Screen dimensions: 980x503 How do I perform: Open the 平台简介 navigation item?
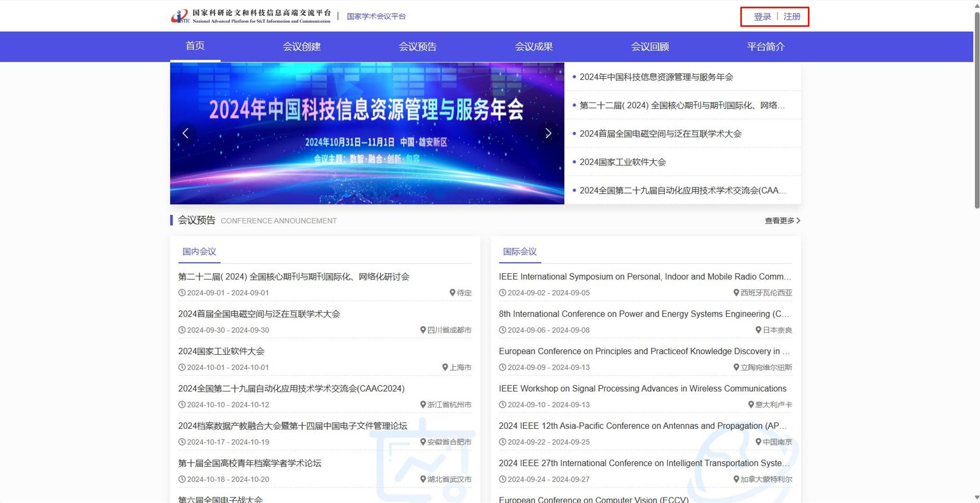pyautogui.click(x=766, y=47)
